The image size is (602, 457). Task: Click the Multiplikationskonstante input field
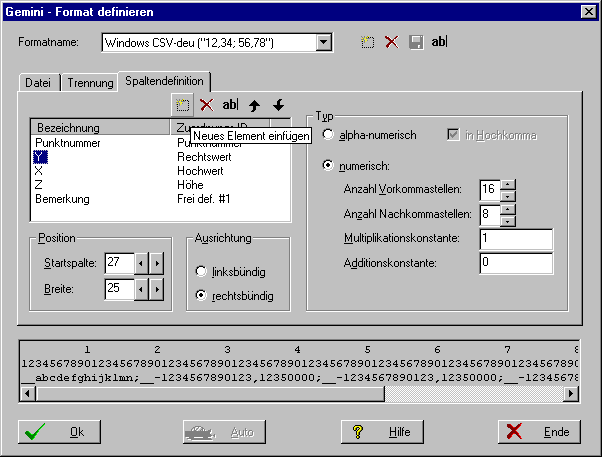516,238
